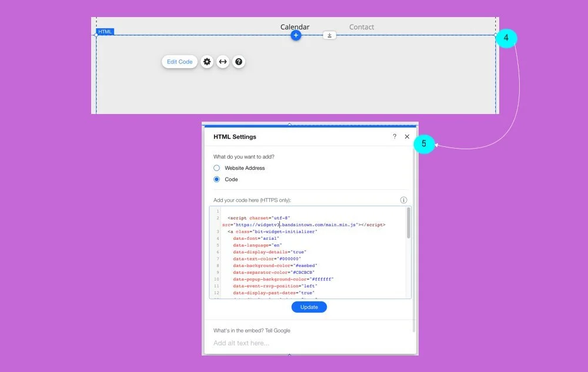Click the data-text-color="#000000" line

pos(267,259)
